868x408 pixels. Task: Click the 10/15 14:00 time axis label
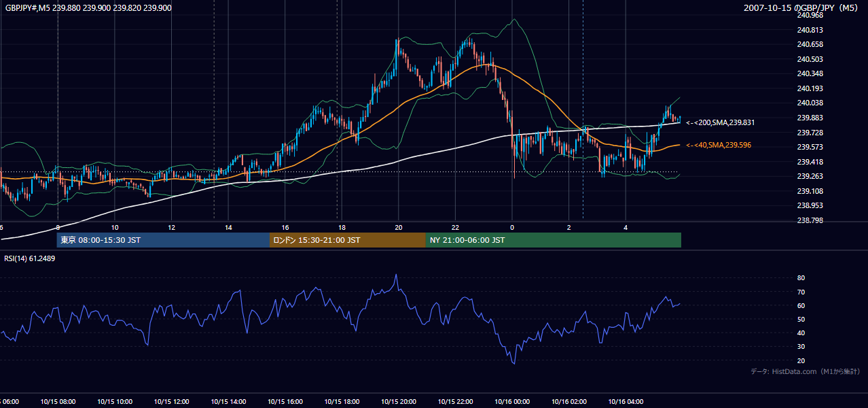228,402
